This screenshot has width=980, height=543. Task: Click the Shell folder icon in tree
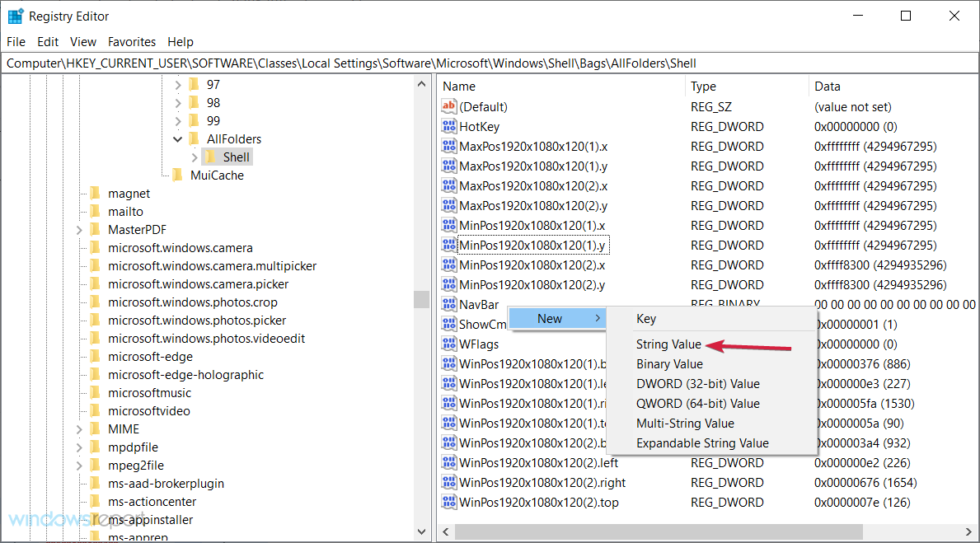(211, 157)
